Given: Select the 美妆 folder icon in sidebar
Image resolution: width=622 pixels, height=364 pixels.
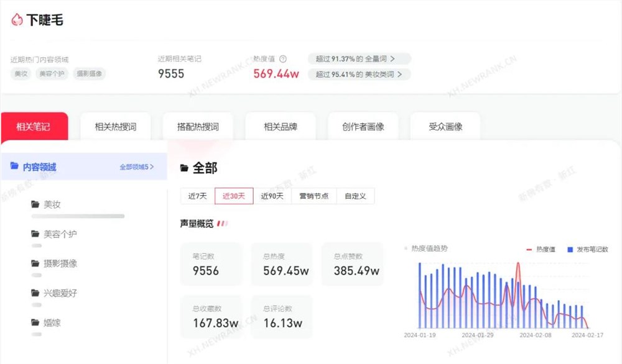Looking at the screenshot, I should coord(34,204).
